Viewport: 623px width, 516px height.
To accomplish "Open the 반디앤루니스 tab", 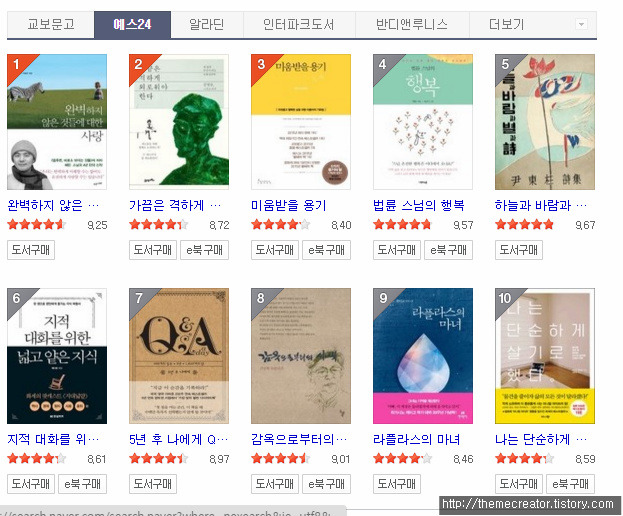I will tap(412, 25).
